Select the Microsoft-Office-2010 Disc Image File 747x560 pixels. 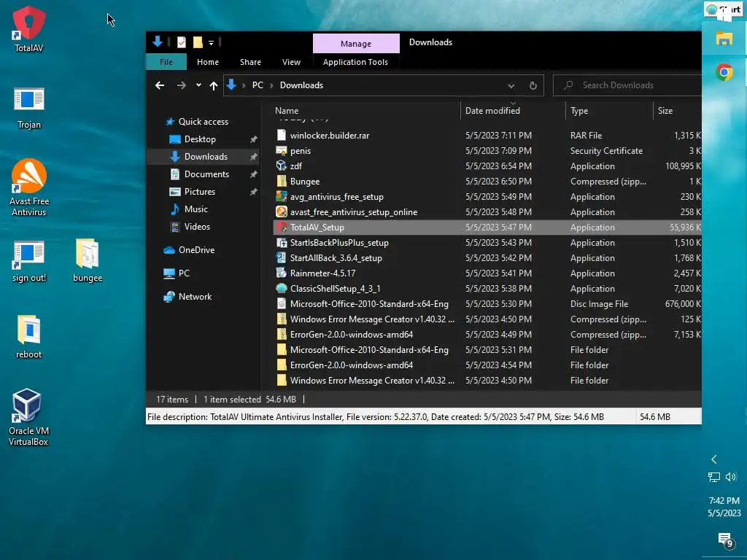(487, 304)
